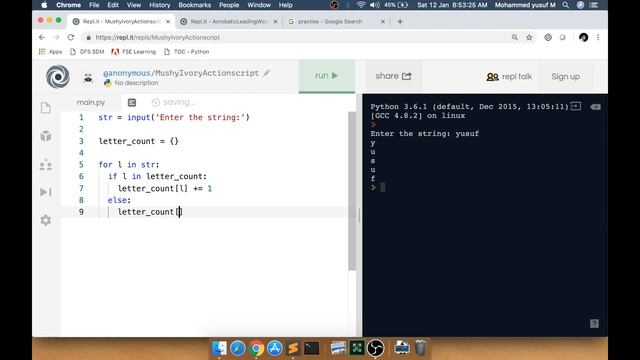Click the zoom magnifier icon in address bar

pos(515,38)
